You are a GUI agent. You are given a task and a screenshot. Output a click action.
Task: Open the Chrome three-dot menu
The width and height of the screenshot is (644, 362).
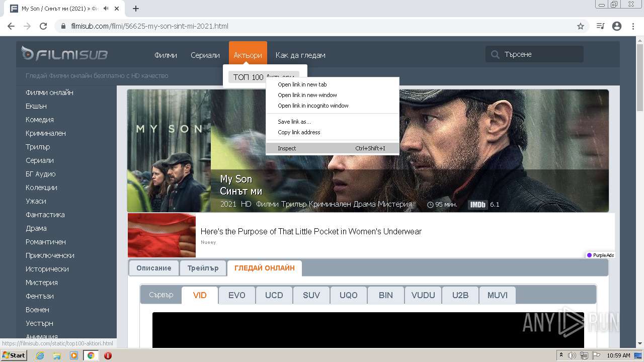tap(633, 26)
